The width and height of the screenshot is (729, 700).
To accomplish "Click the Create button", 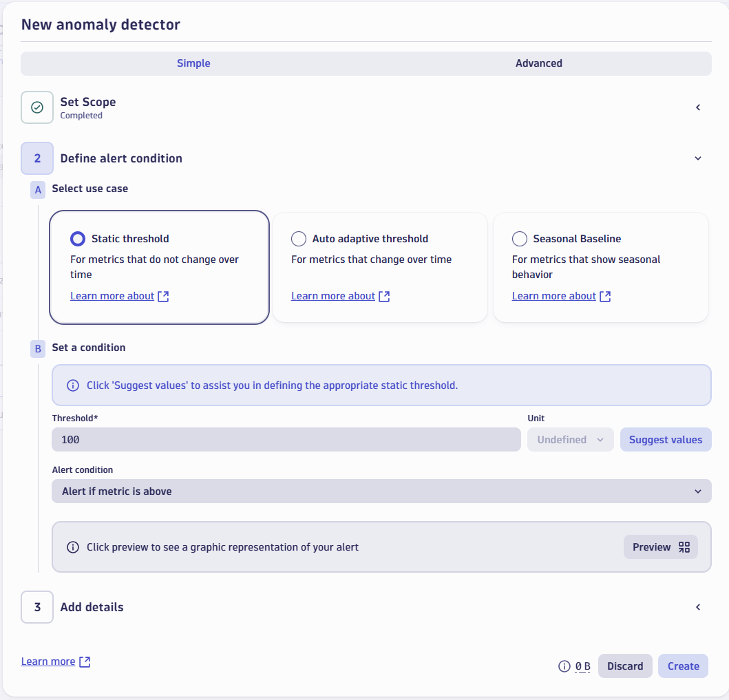I will [683, 666].
